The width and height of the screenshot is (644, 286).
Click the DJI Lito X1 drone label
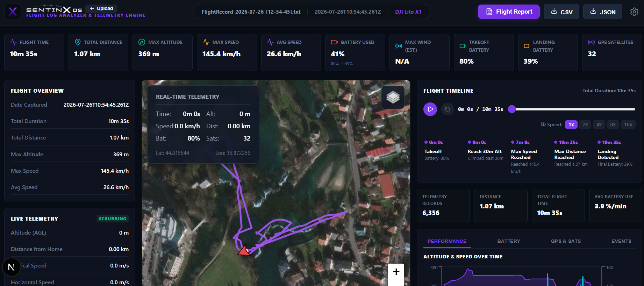pos(408,12)
